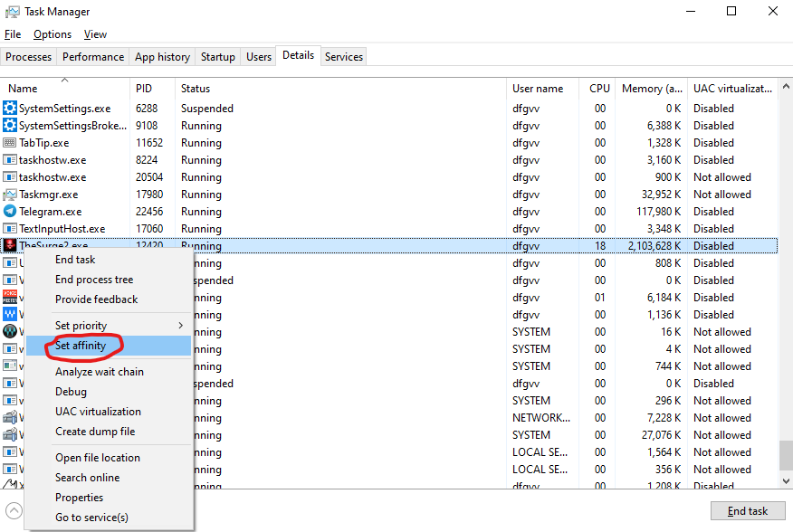Click the TextInputHost.exe process icon
The height and width of the screenshot is (532, 793).
10,229
